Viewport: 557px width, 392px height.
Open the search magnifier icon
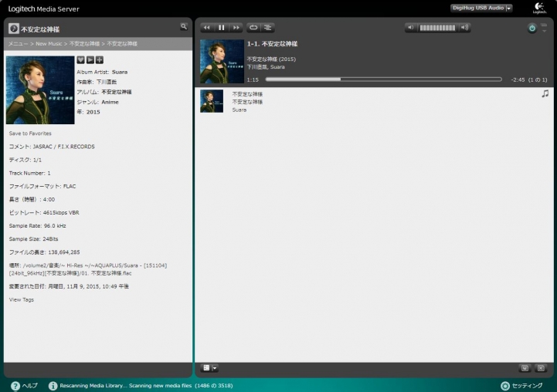pyautogui.click(x=184, y=26)
